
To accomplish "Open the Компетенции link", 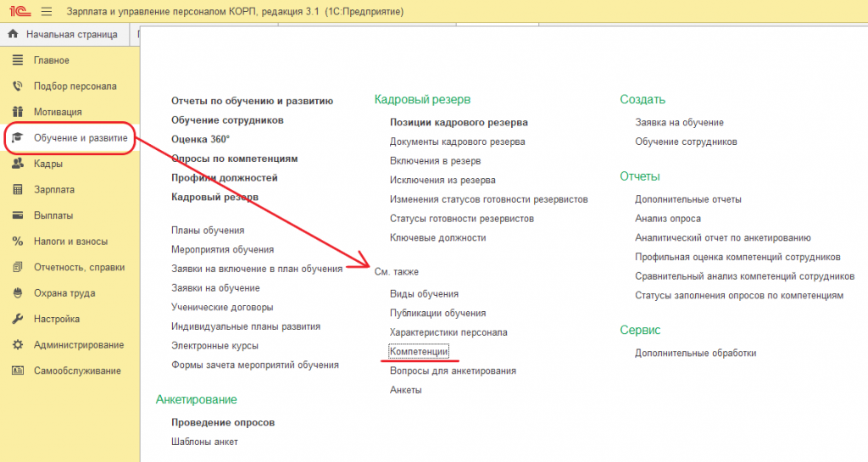I will [419, 351].
